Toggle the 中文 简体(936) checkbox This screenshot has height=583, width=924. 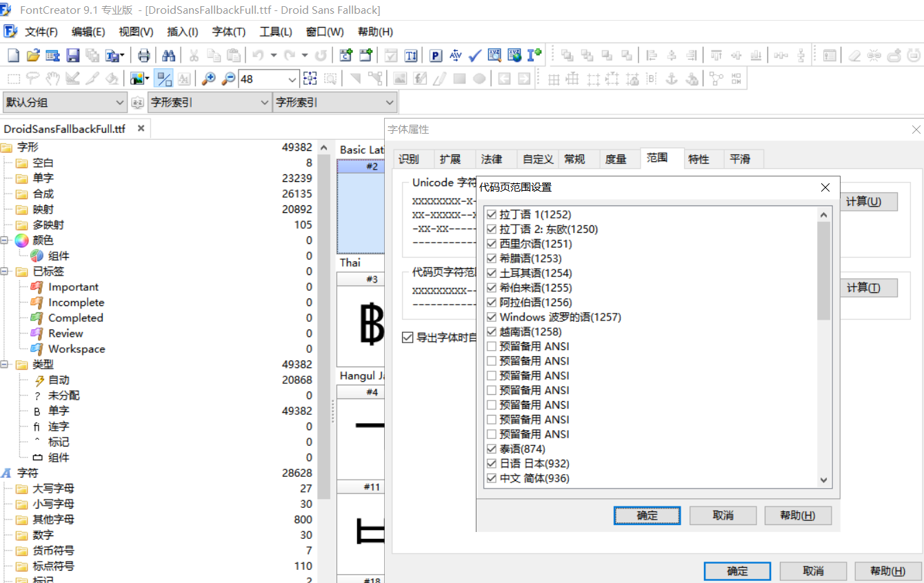[492, 478]
